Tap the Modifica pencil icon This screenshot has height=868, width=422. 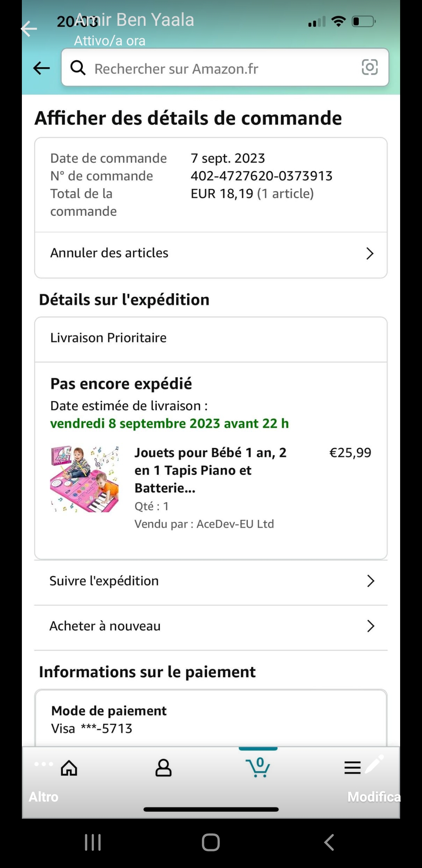[x=374, y=765]
